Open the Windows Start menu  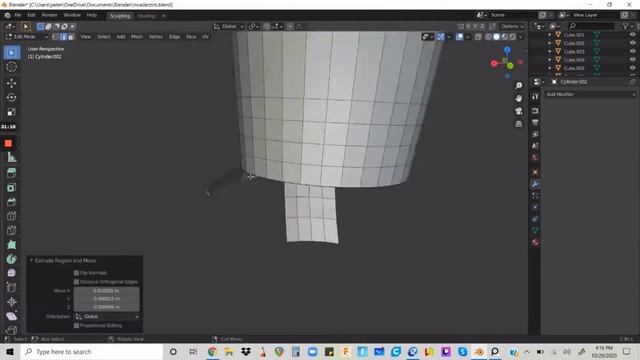(x=10, y=351)
